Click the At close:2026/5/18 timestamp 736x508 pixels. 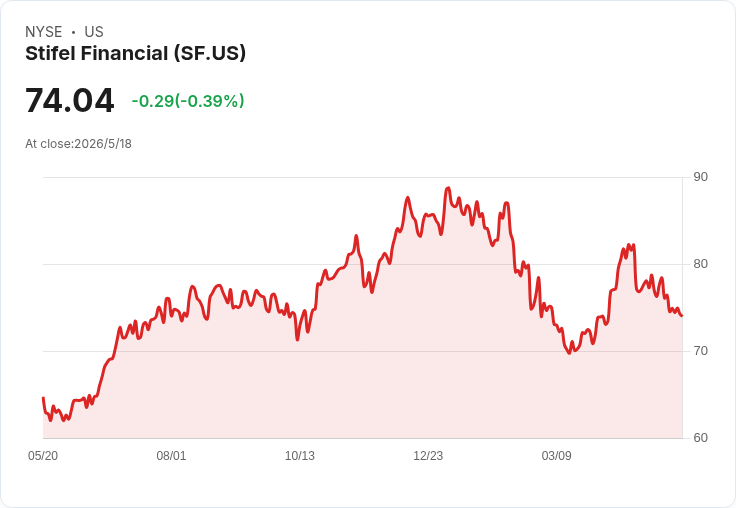pyautogui.click(x=78, y=144)
